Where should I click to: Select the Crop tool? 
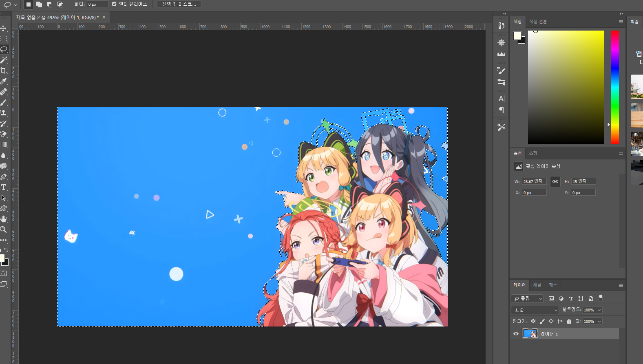[4, 71]
